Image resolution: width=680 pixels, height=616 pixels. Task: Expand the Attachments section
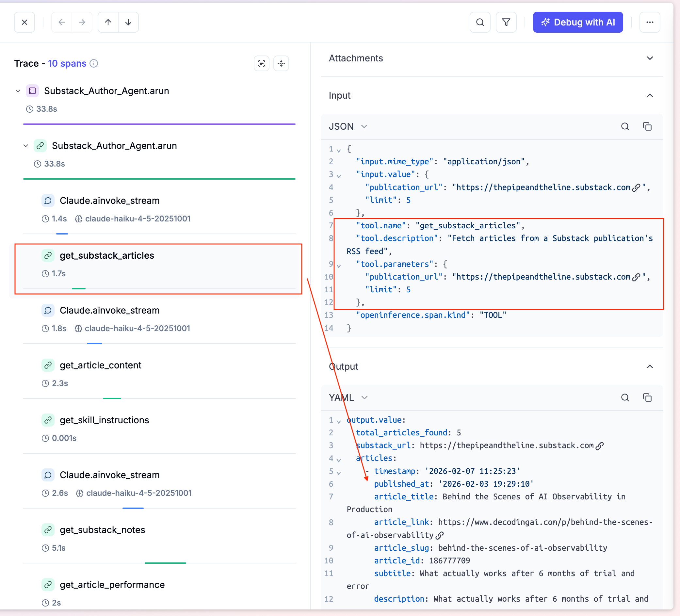pyautogui.click(x=649, y=58)
